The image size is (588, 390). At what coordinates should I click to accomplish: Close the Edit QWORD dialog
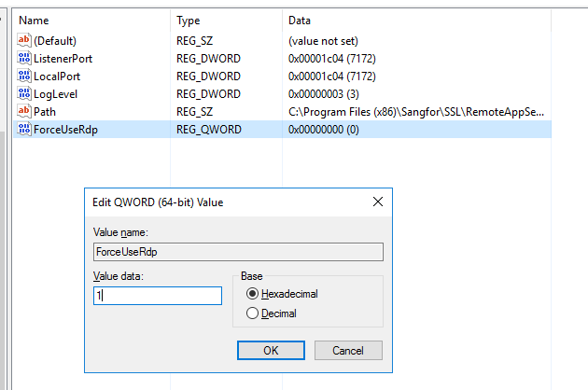click(x=377, y=202)
